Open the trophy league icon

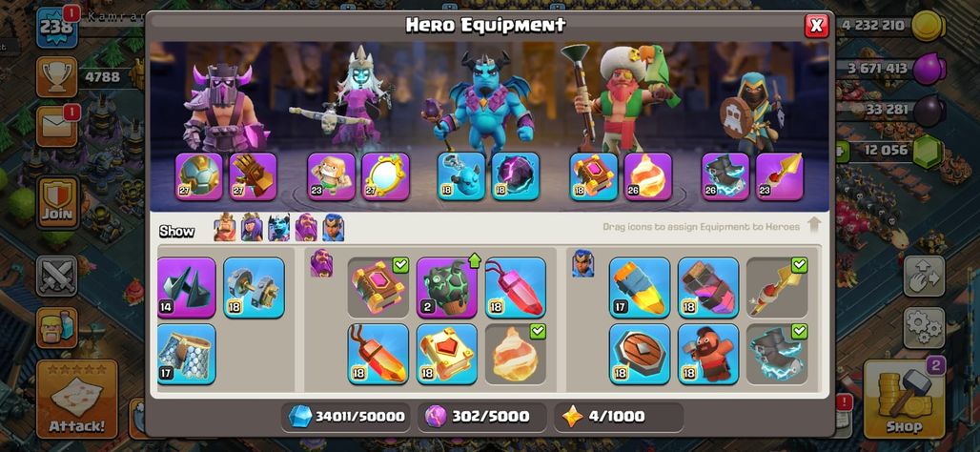click(x=57, y=77)
